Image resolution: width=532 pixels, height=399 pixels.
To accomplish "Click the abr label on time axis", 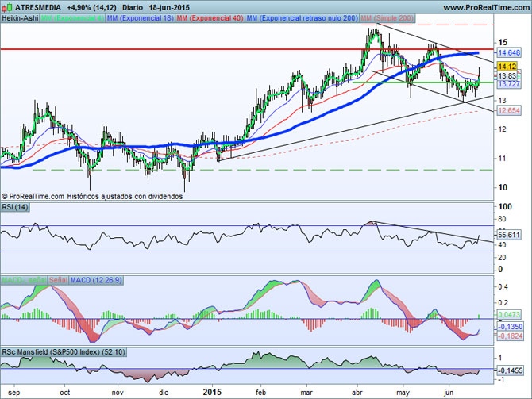I will [x=357, y=393].
